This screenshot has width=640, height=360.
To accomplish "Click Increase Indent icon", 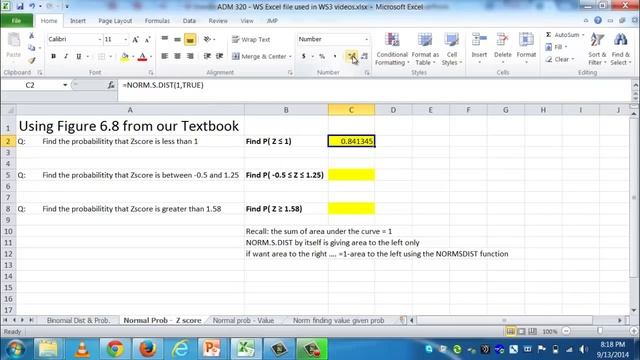I will (x=220, y=56).
